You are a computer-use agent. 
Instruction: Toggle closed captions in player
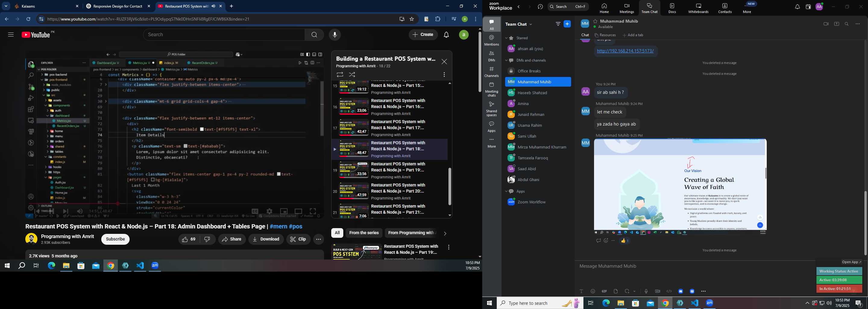[255, 212]
